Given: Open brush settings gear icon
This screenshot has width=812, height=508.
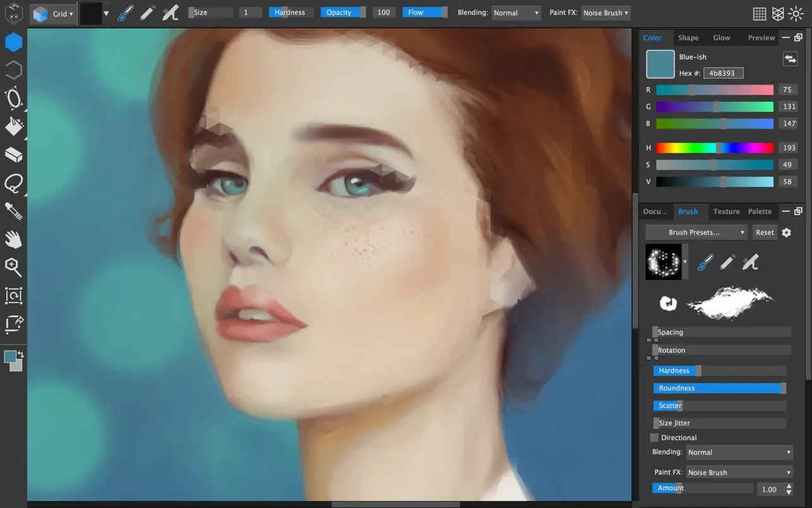Looking at the screenshot, I should click(786, 233).
